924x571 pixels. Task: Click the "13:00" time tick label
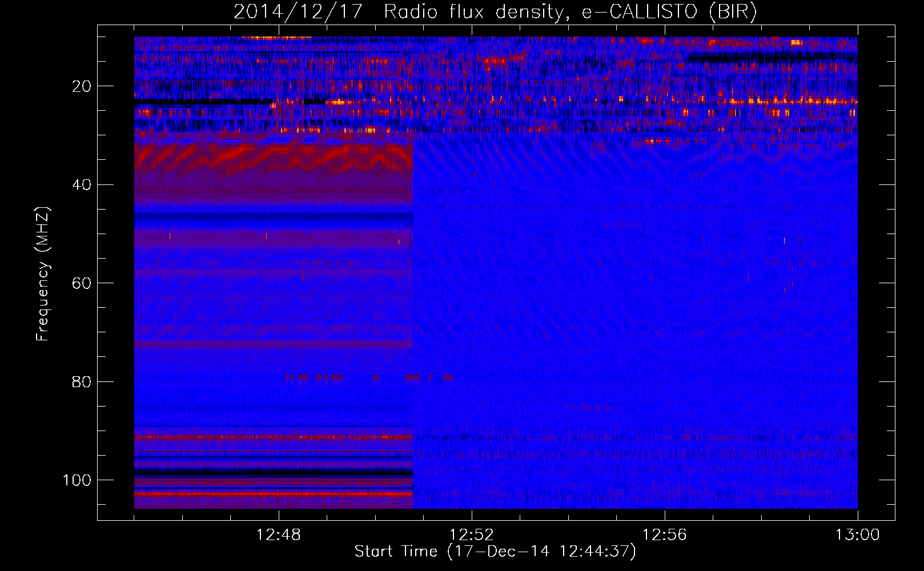pyautogui.click(x=858, y=535)
